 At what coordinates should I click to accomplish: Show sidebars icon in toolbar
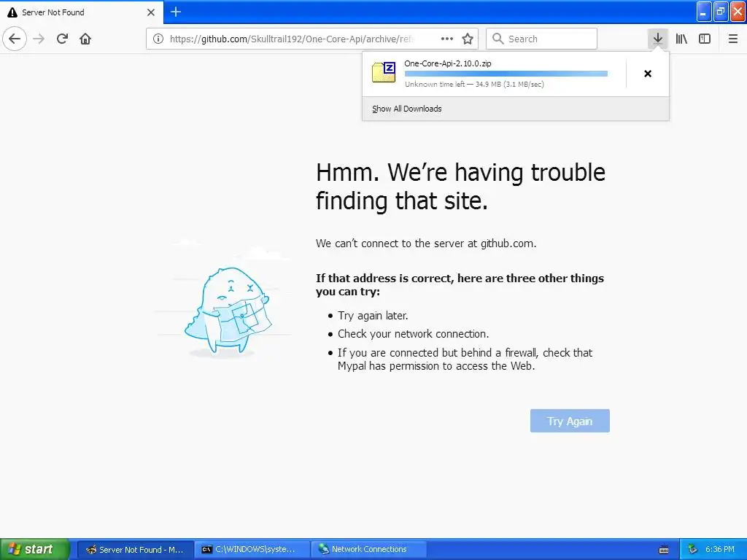pos(705,39)
